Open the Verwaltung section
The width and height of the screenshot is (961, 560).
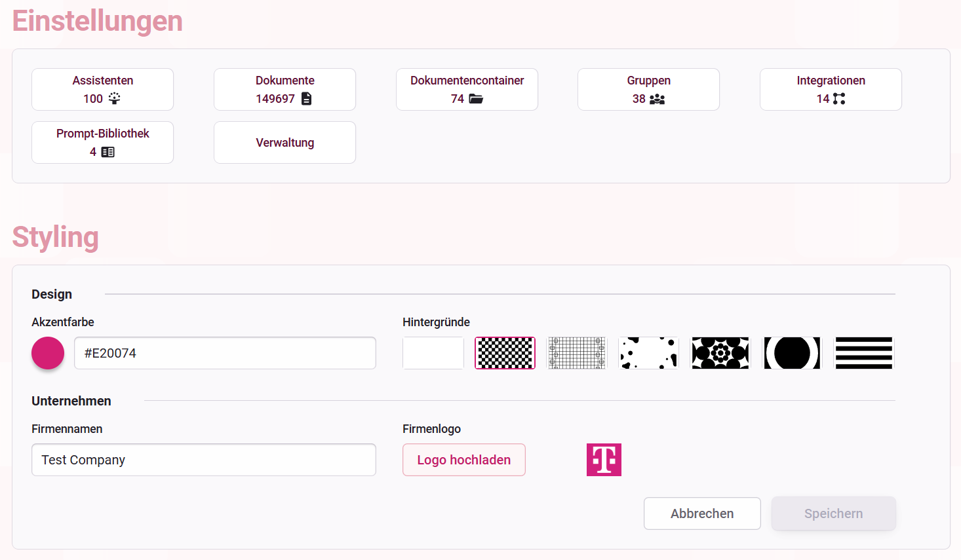tap(284, 143)
